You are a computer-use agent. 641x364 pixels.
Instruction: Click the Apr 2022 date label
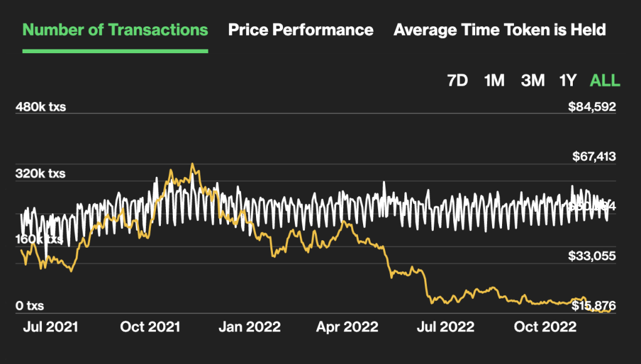347,327
